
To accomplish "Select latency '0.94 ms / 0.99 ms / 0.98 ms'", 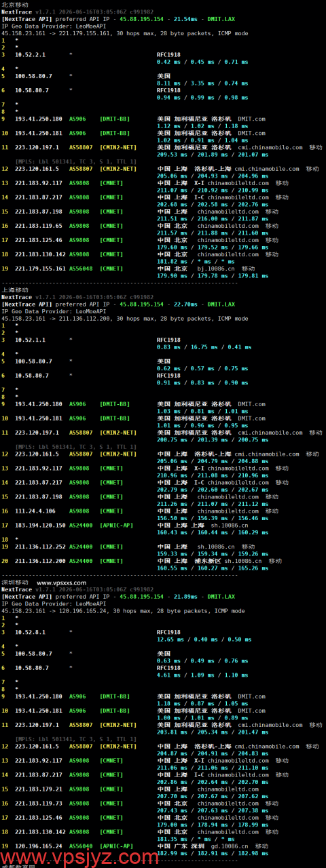I will point(202,97).
